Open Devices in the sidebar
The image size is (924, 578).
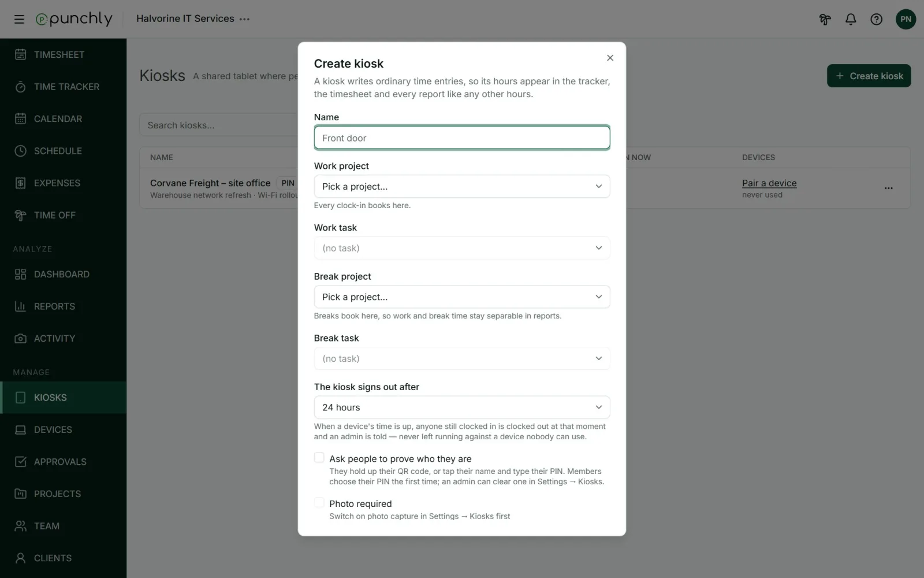pos(63,429)
